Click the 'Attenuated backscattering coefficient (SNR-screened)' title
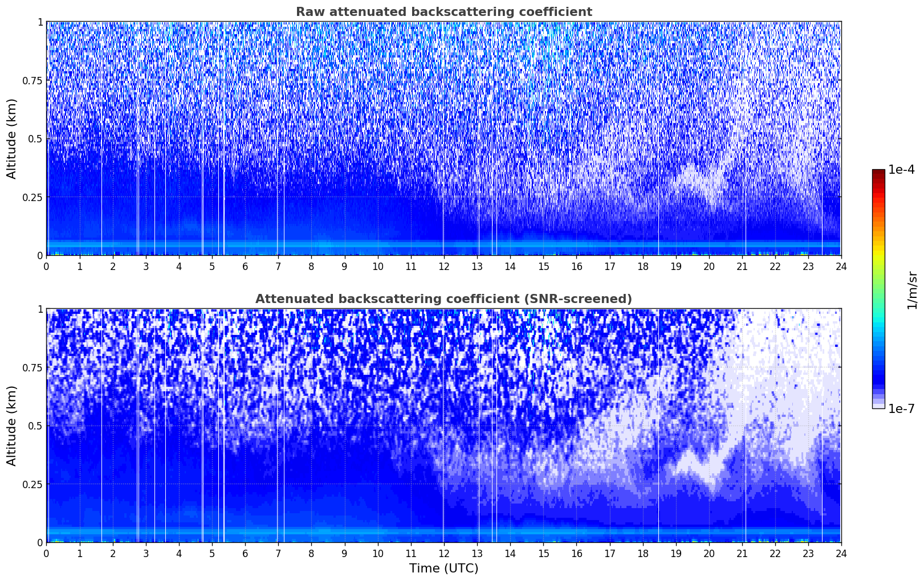This screenshot has height=581, width=924. (x=443, y=299)
